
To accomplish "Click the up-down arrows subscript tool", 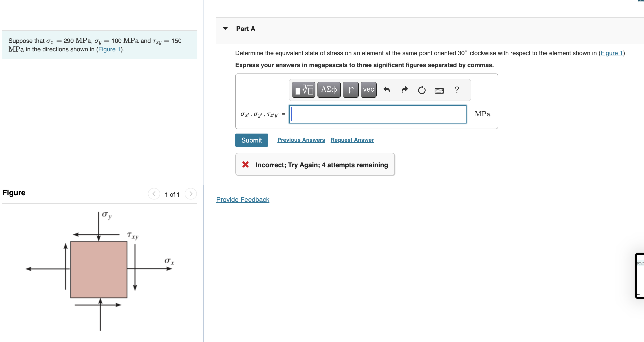I will tap(350, 90).
